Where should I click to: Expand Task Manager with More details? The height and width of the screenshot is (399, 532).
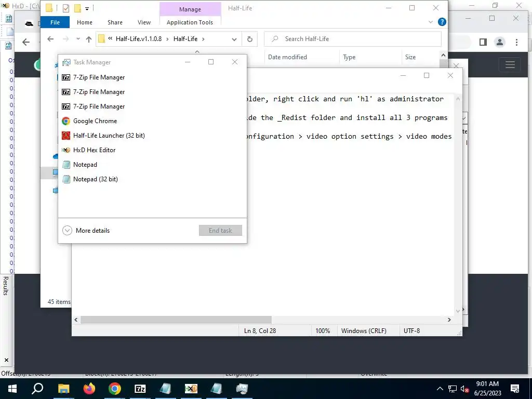point(86,231)
